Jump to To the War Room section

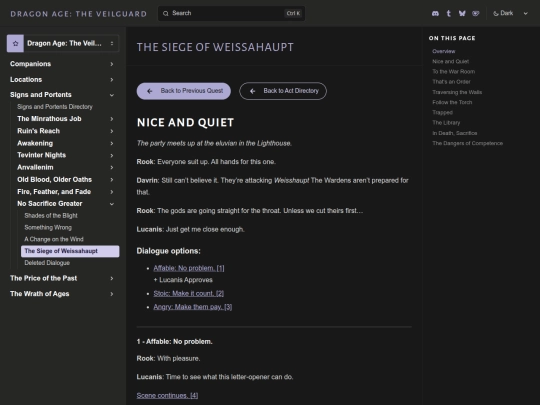click(454, 72)
